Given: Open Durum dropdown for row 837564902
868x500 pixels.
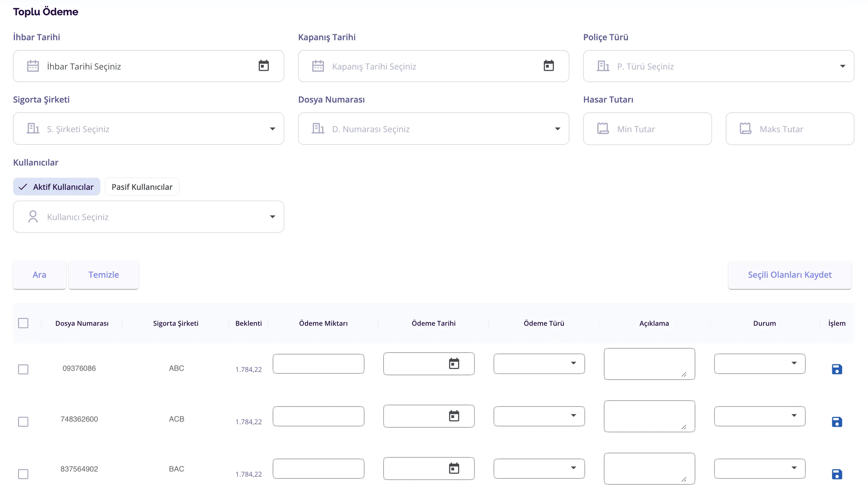Looking at the screenshot, I should point(760,468).
